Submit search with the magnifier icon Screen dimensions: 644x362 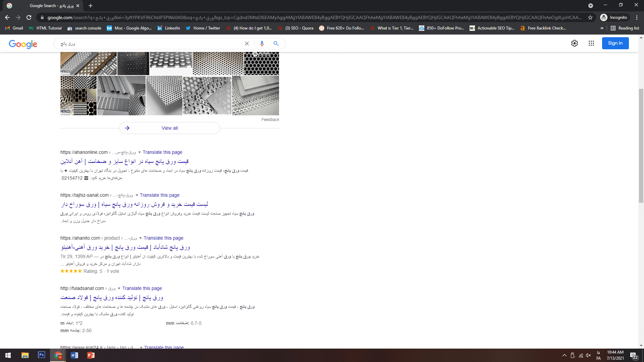pos(276,44)
